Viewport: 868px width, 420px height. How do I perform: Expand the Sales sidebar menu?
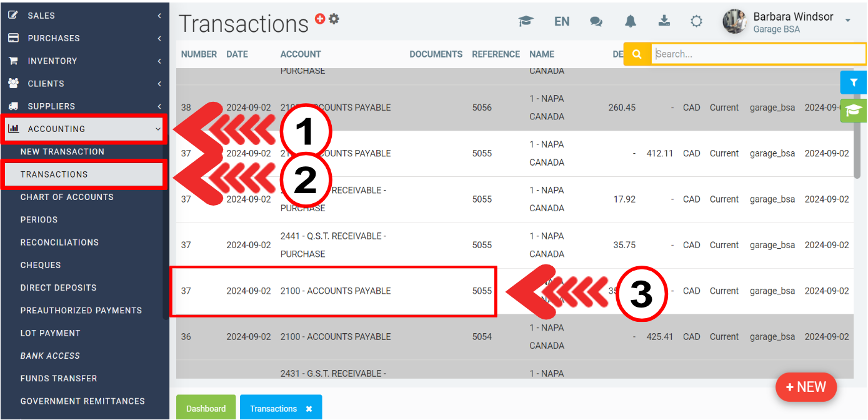(84, 16)
